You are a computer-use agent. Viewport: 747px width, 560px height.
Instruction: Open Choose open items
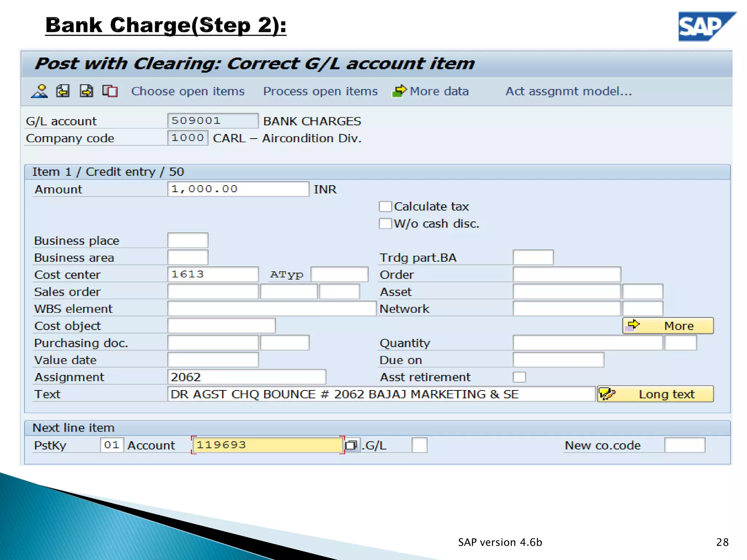(188, 91)
